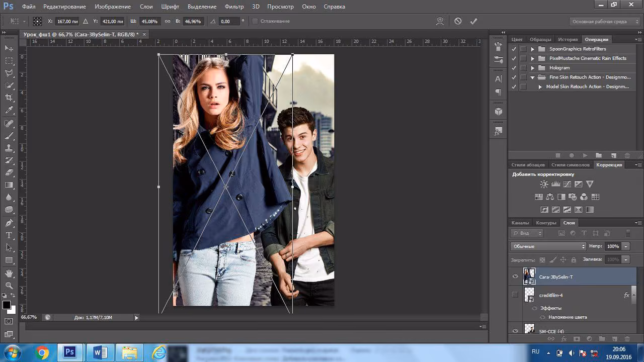
Task: Select the Type tool
Action: tap(9, 235)
